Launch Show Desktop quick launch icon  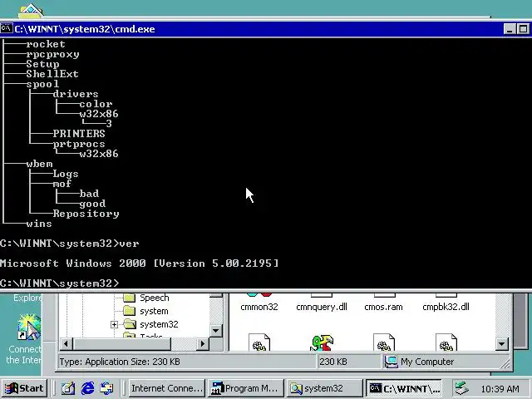pyautogui.click(x=68, y=388)
